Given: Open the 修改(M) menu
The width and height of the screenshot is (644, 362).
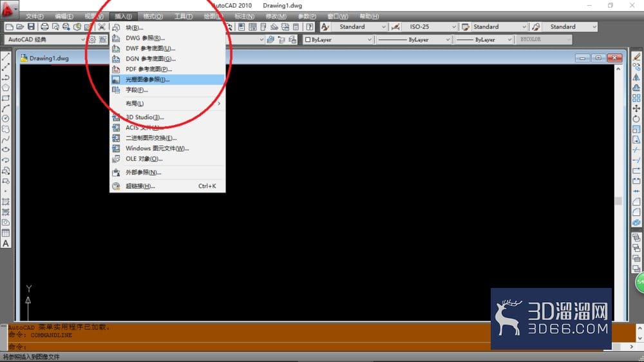Looking at the screenshot, I should (276, 17).
